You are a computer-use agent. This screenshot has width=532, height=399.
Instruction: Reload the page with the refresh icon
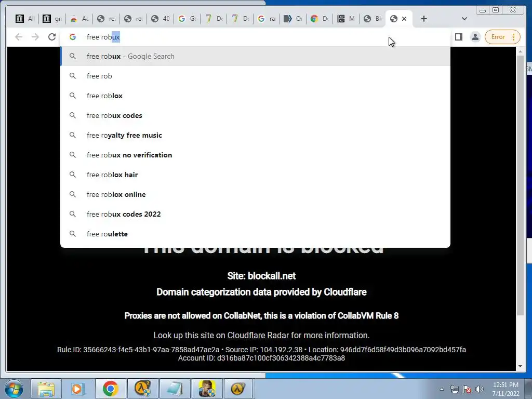pyautogui.click(x=51, y=37)
